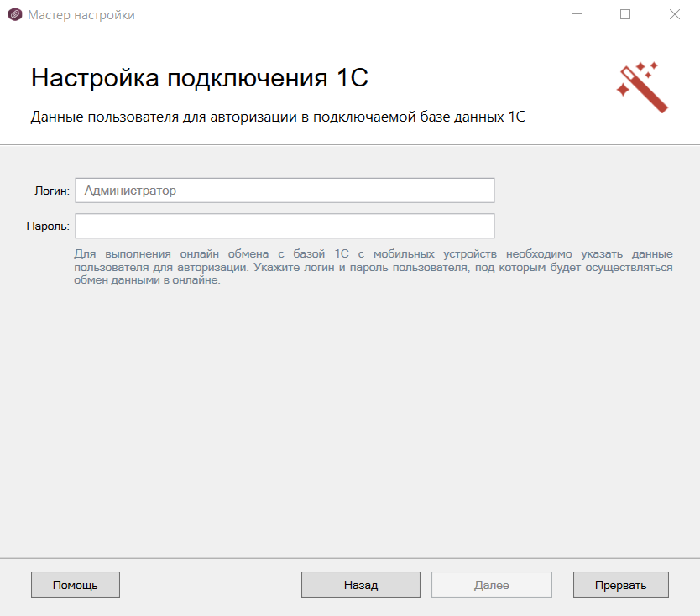Click the "Логин:" label
This screenshot has height=616, width=700.
pyautogui.click(x=52, y=191)
